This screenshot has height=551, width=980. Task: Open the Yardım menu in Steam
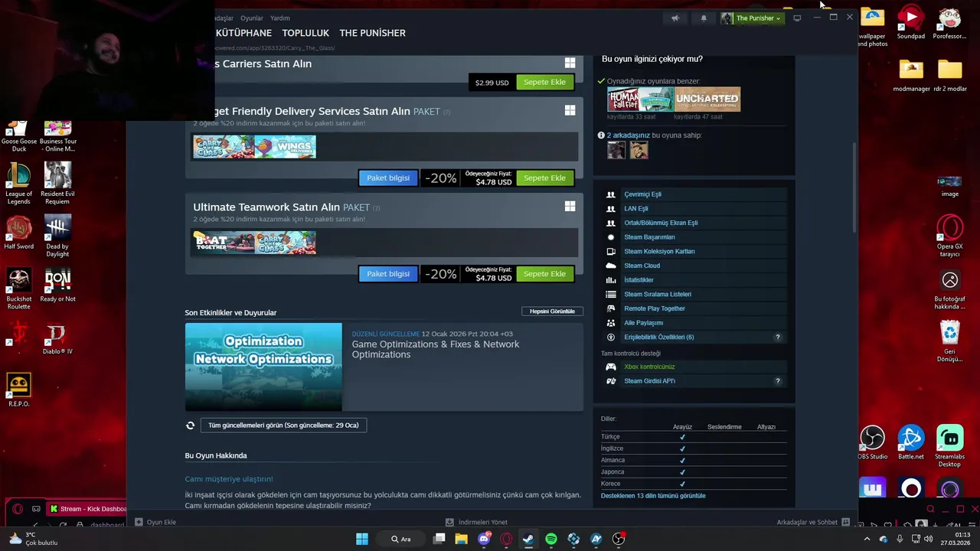(280, 18)
